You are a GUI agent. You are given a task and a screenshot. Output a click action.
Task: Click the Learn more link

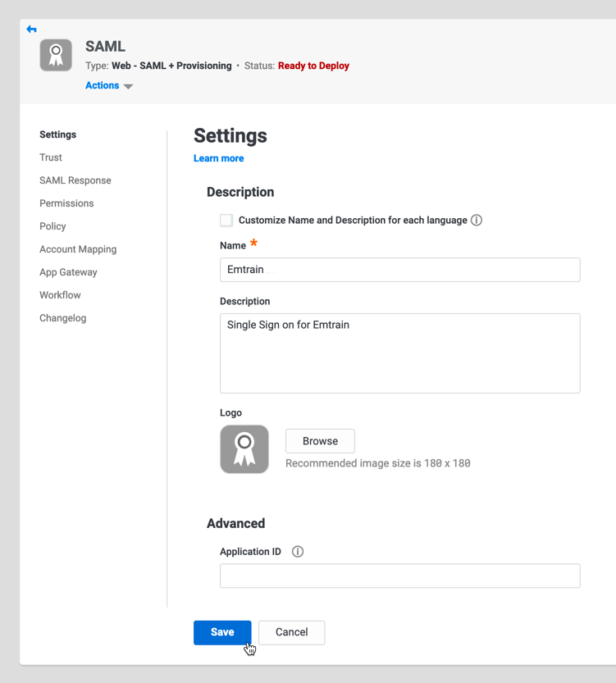[x=218, y=158]
